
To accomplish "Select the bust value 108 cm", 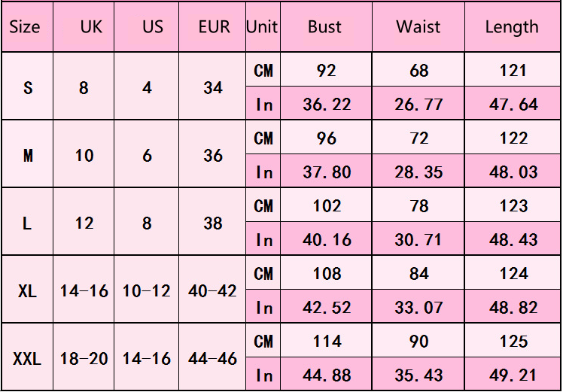I will pyautogui.click(x=327, y=274).
